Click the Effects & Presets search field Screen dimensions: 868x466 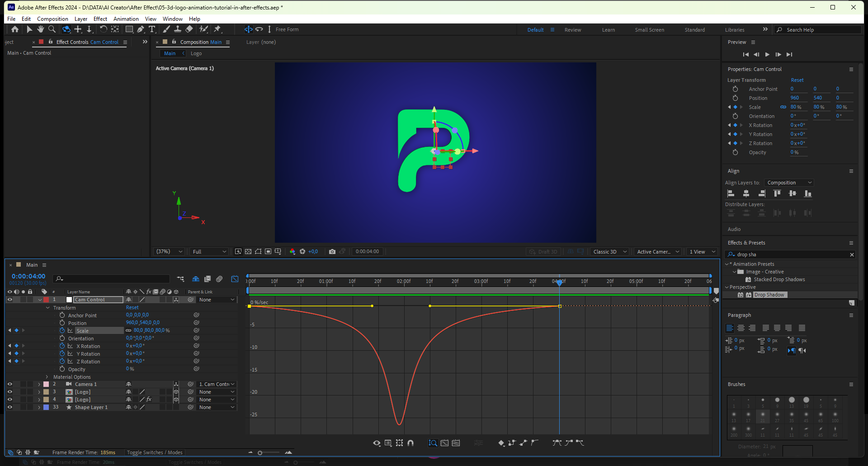click(789, 254)
